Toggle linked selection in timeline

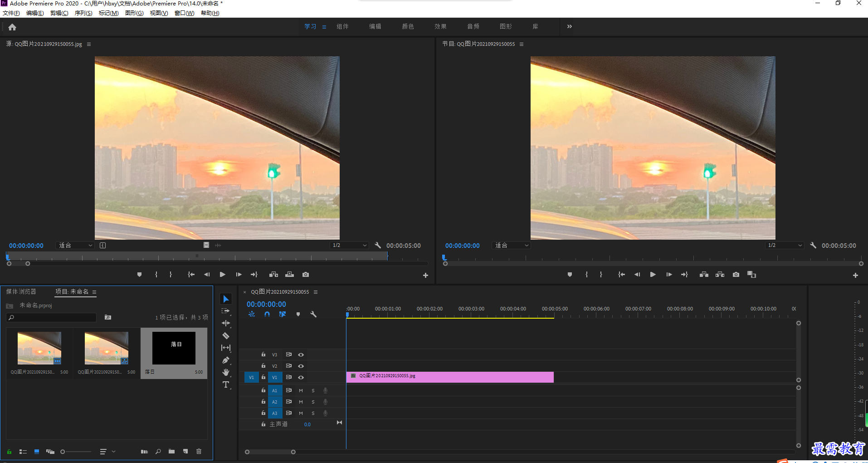pos(283,314)
